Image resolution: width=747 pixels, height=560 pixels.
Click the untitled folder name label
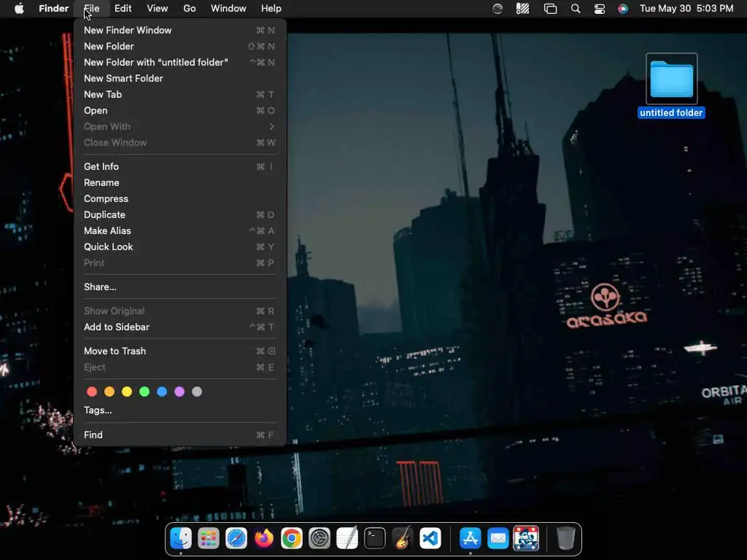point(671,113)
